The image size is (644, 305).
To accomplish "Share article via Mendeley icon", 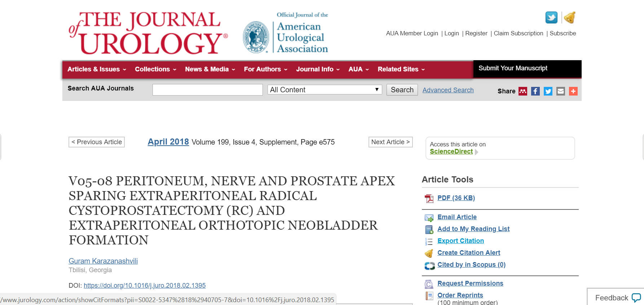I will [523, 91].
